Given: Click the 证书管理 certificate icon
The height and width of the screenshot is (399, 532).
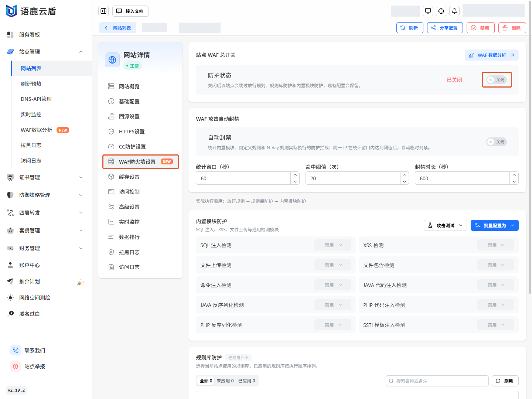Looking at the screenshot, I should click(10, 177).
